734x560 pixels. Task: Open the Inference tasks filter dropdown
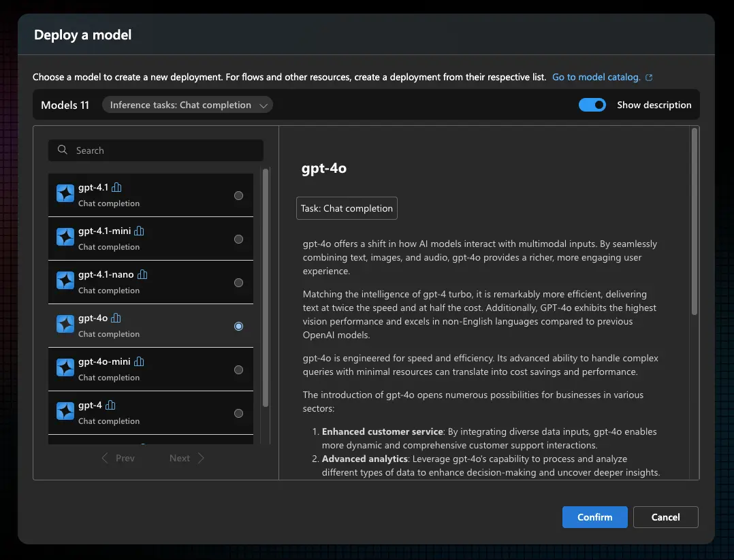click(x=187, y=105)
